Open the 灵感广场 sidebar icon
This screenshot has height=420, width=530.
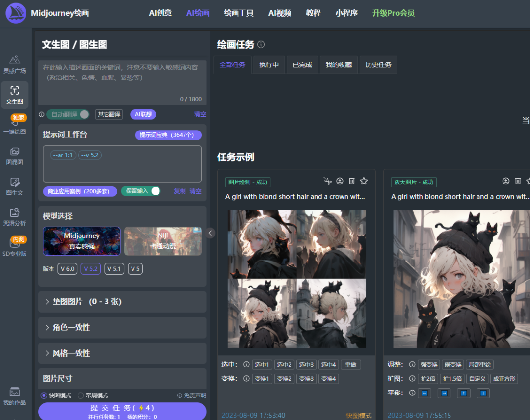pyautogui.click(x=15, y=64)
